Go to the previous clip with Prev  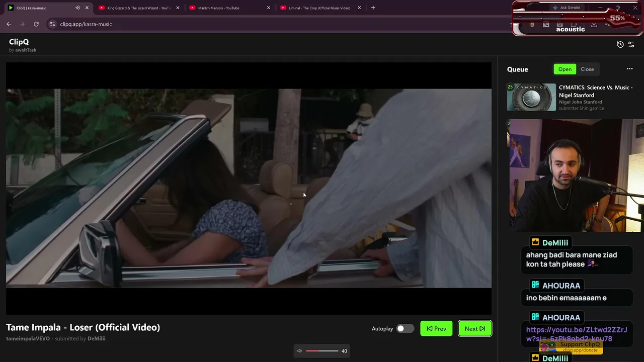[x=436, y=328]
